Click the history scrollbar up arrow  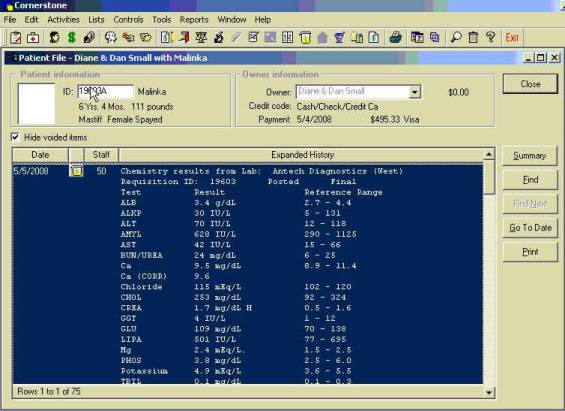point(489,155)
